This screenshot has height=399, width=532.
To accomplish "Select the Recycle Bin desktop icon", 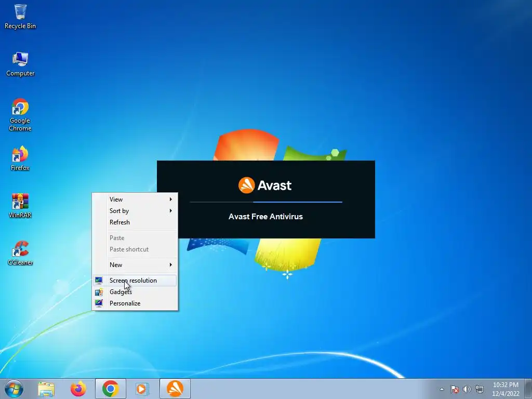I will pyautogui.click(x=20, y=16).
